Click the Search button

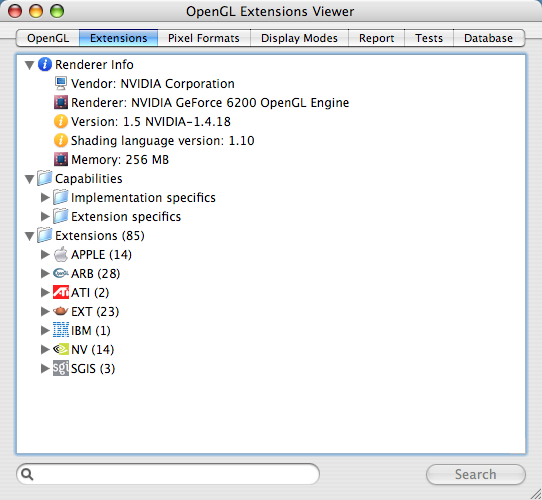476,474
